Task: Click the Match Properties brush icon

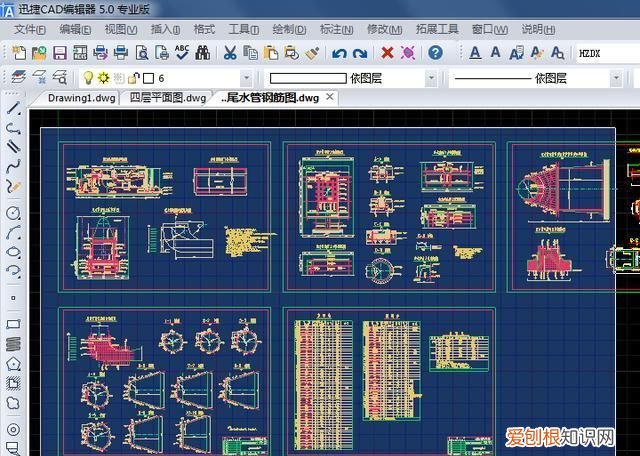Action: click(312, 53)
